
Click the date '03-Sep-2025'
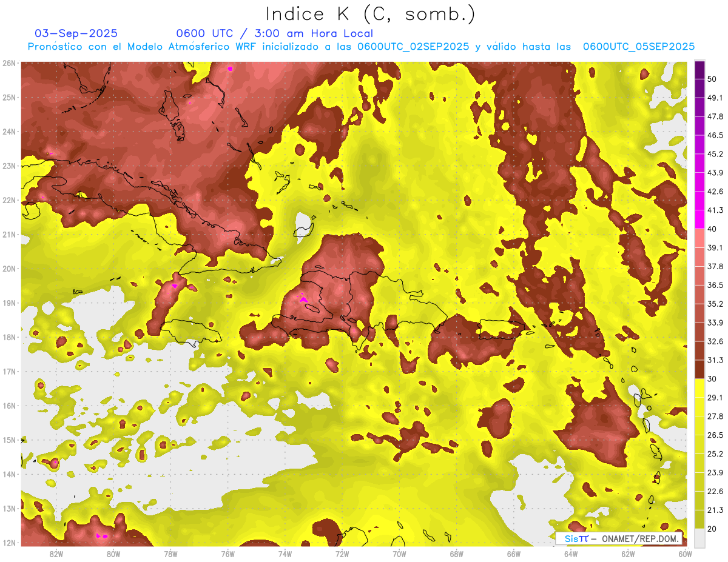pos(76,33)
